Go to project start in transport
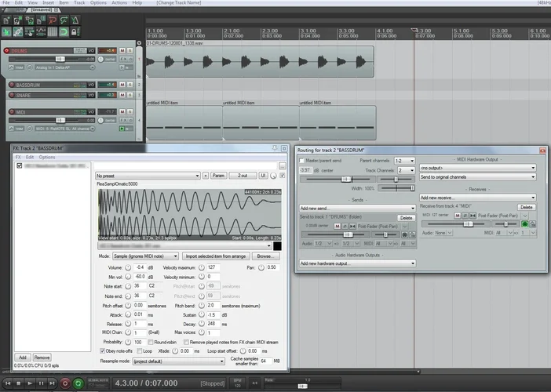The height and width of the screenshot is (392, 551). 8,383
